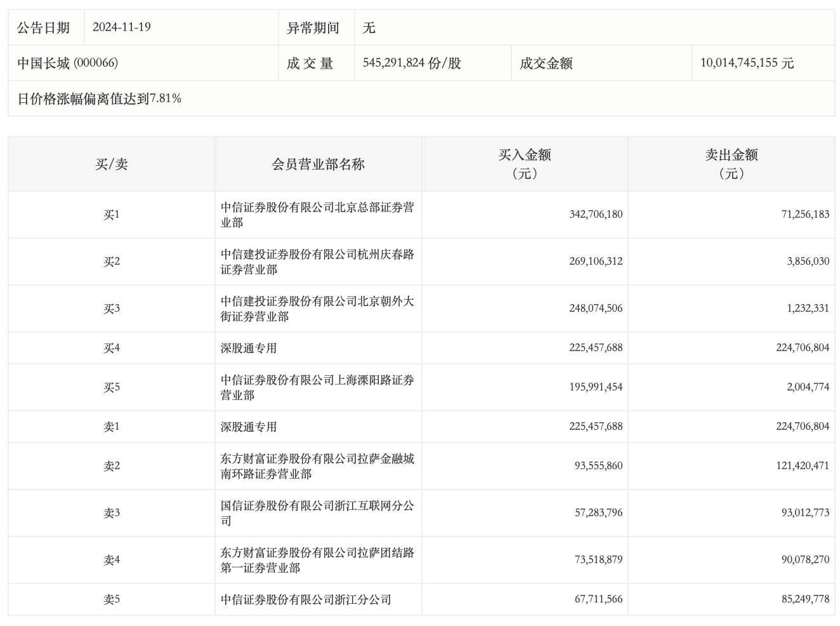The width and height of the screenshot is (840, 626).
Task: Click the 买4 row label
Action: [112, 348]
